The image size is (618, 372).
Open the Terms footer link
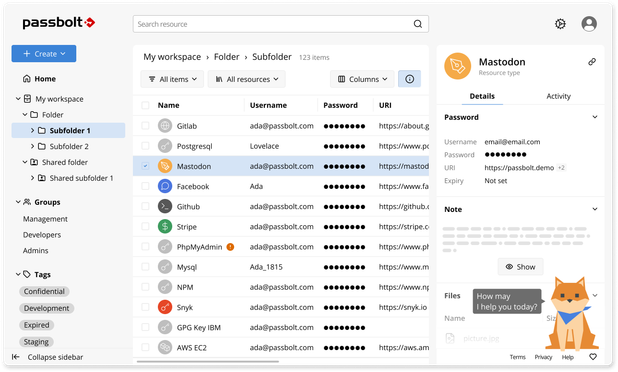[517, 357]
